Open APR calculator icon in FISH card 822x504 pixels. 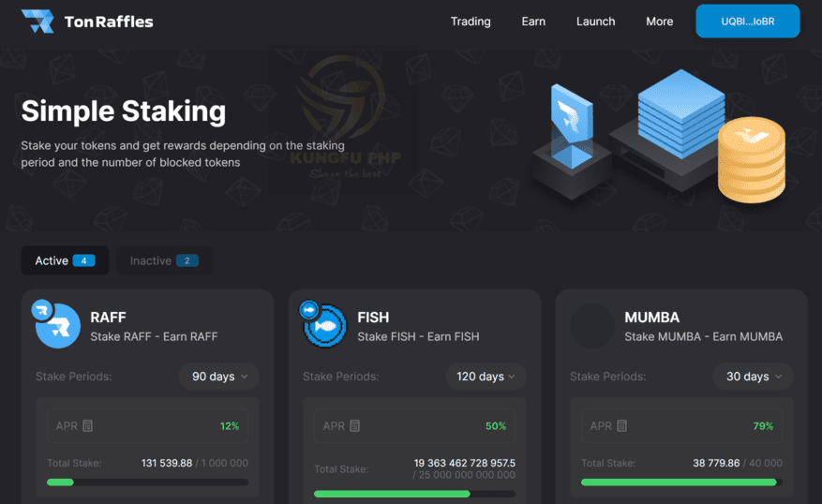pyautogui.click(x=355, y=426)
